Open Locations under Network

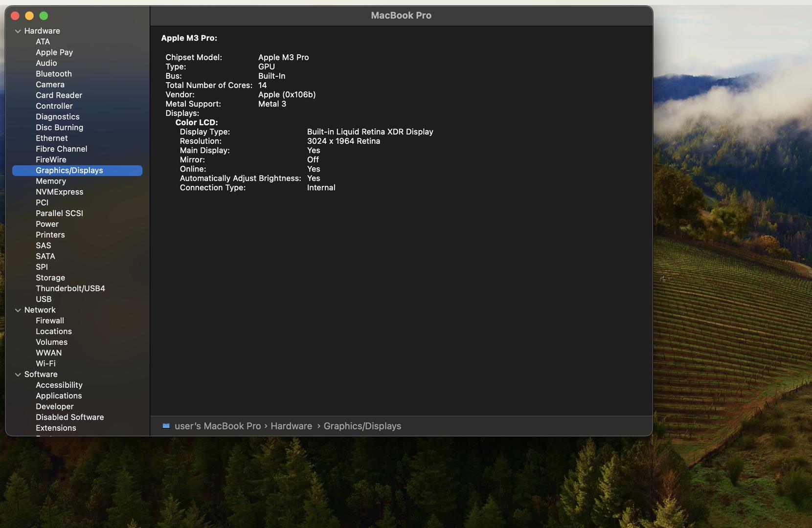pyautogui.click(x=53, y=332)
